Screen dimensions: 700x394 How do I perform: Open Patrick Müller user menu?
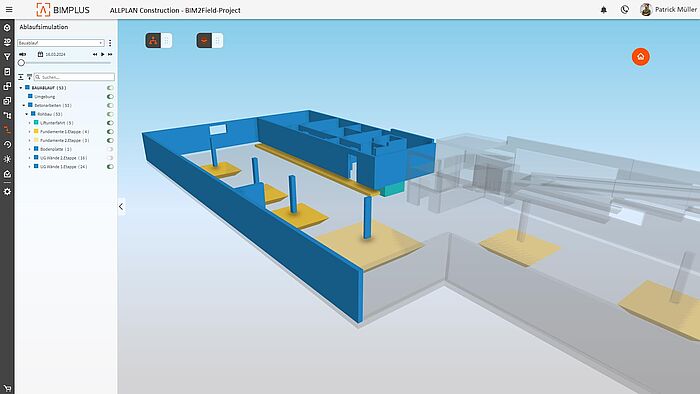click(668, 9)
